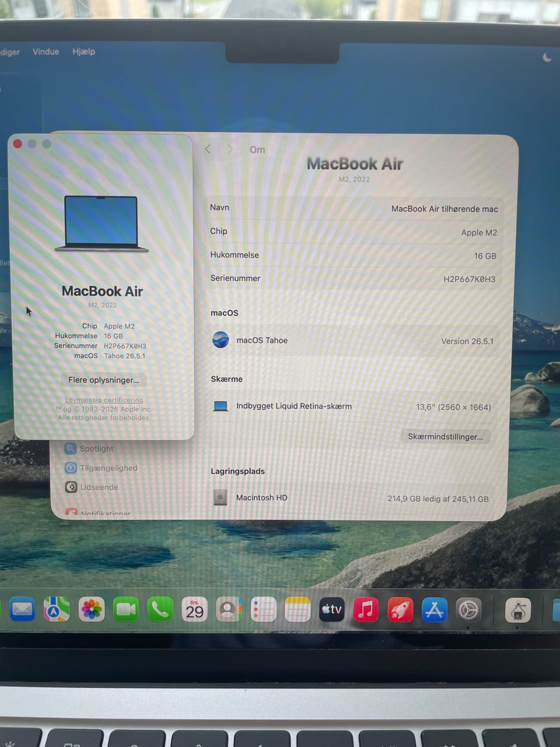560x747 pixels.
Task: Open Lovmæssig certificering link
Action: (x=104, y=400)
